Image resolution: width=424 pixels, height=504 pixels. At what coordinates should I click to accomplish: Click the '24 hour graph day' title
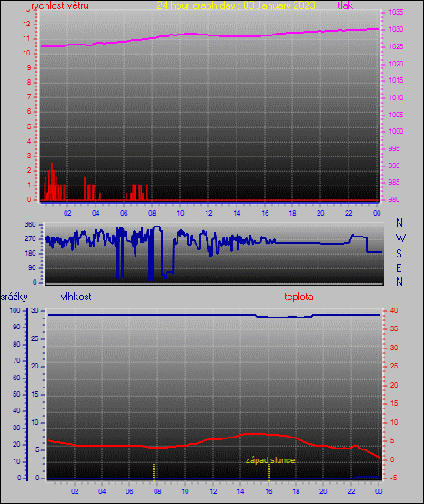point(236,5)
